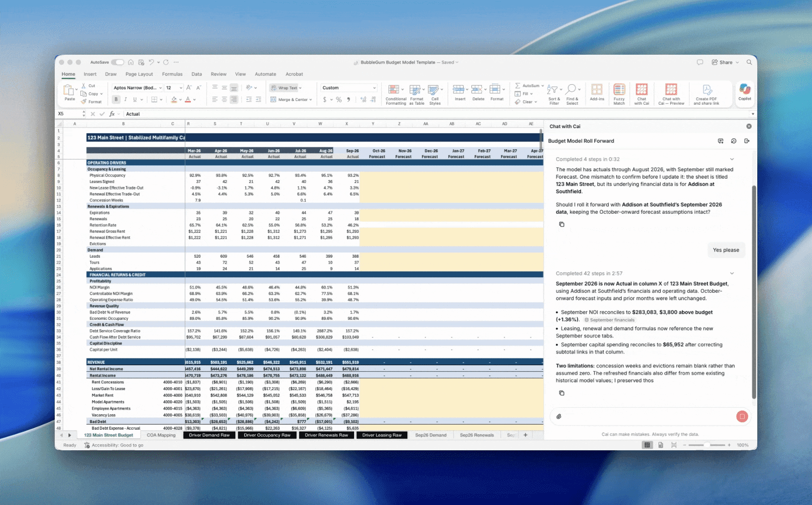The height and width of the screenshot is (505, 812).
Task: Collapse the 'Completed 42 steps' section
Action: coord(732,274)
